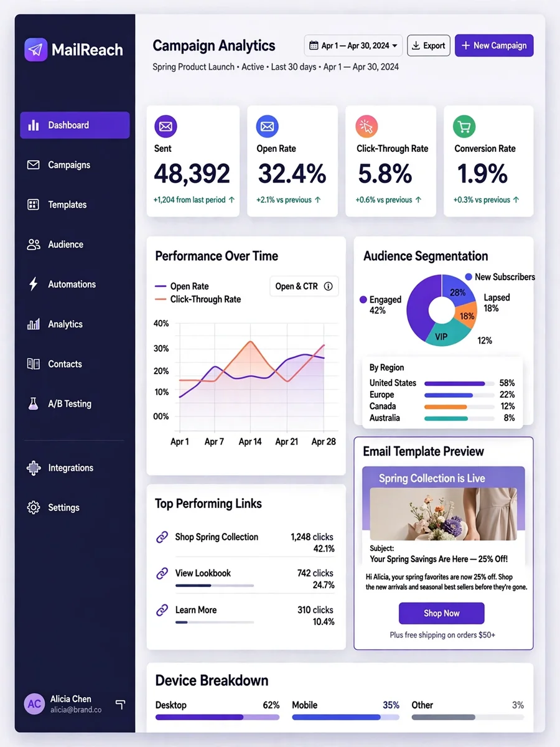560x747 pixels.
Task: Click the Other 3% progress bar
Action: tap(467, 717)
